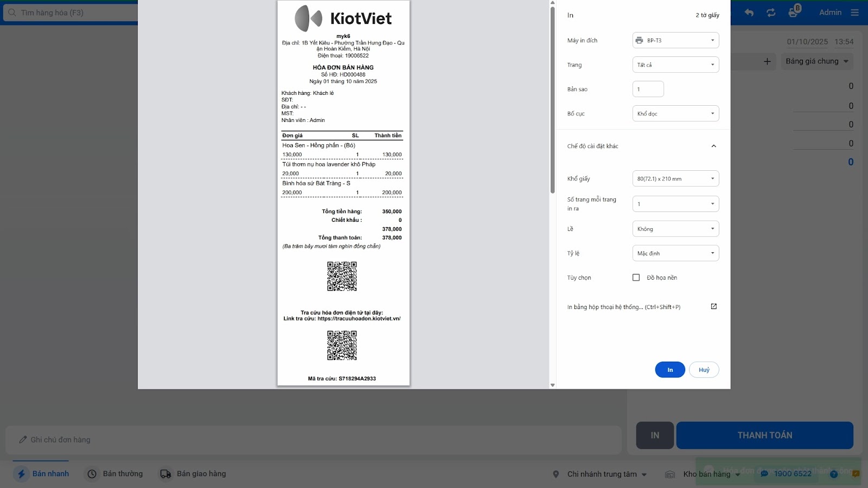Click the print preview vertical scrollbar thumb

552,100
